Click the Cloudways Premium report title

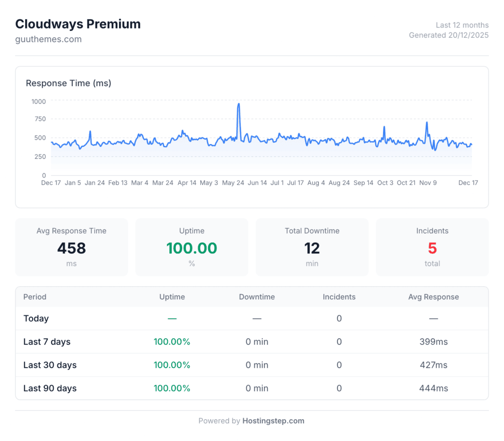78,24
